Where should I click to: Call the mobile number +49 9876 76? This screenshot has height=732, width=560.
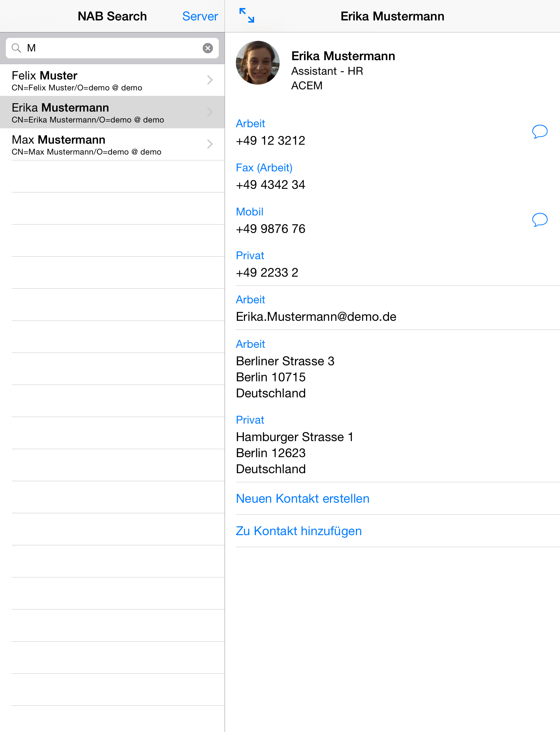[x=271, y=229]
